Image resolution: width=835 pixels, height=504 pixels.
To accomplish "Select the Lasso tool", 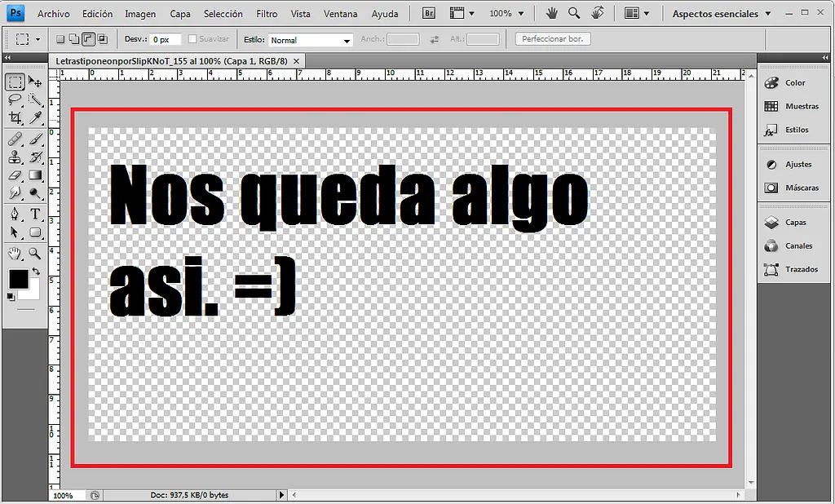I will (x=15, y=99).
